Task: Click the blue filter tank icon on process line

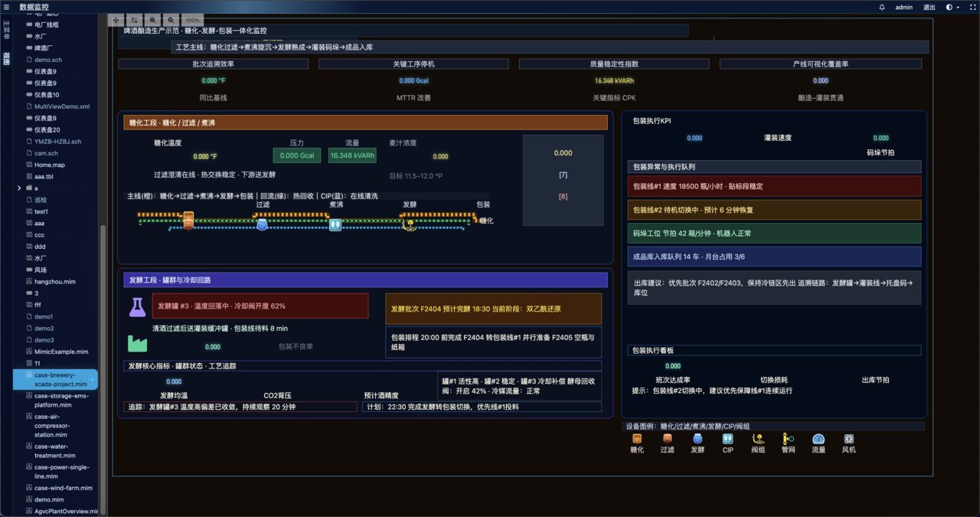Action: tap(262, 224)
